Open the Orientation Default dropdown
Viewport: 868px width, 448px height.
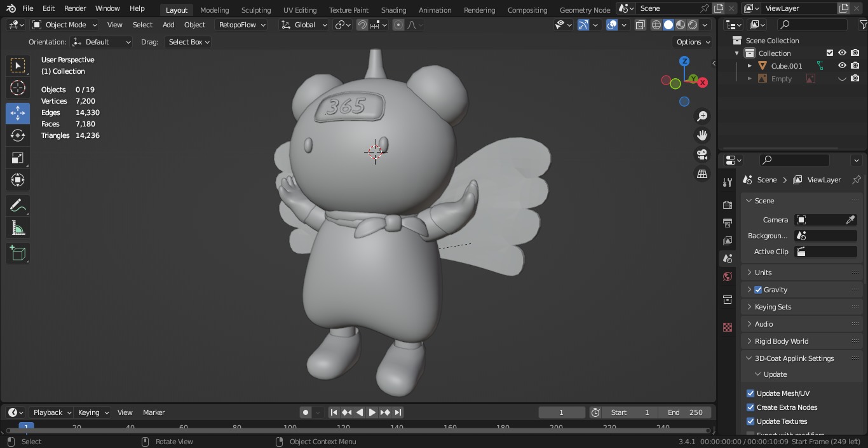point(102,42)
